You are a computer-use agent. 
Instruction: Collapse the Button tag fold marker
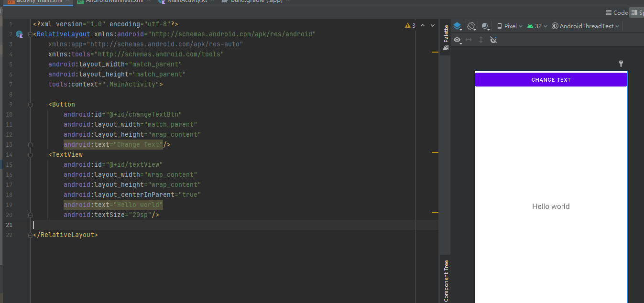[30, 104]
